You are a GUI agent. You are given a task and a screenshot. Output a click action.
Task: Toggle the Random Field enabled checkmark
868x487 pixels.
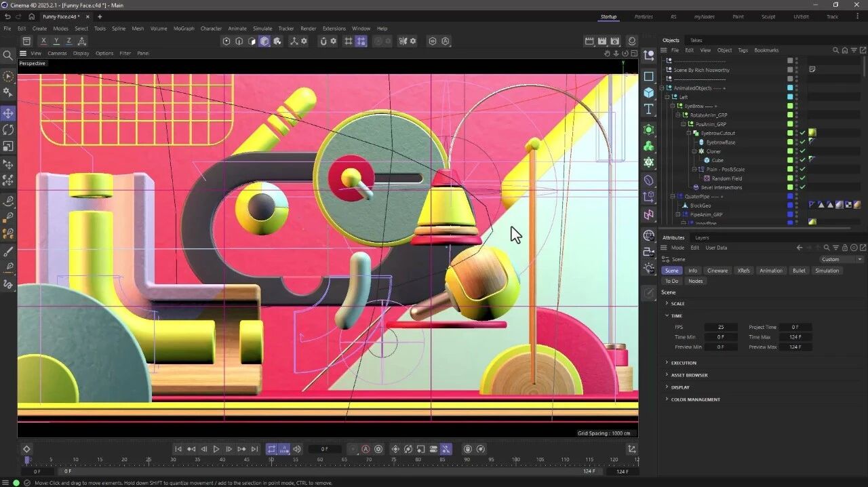(803, 178)
